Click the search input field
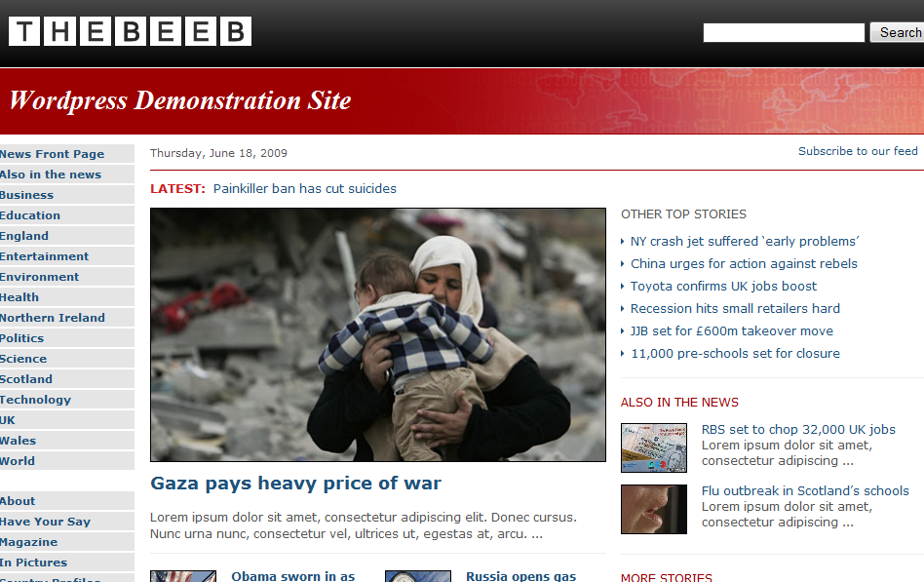This screenshot has height=582, width=924. coord(784,32)
